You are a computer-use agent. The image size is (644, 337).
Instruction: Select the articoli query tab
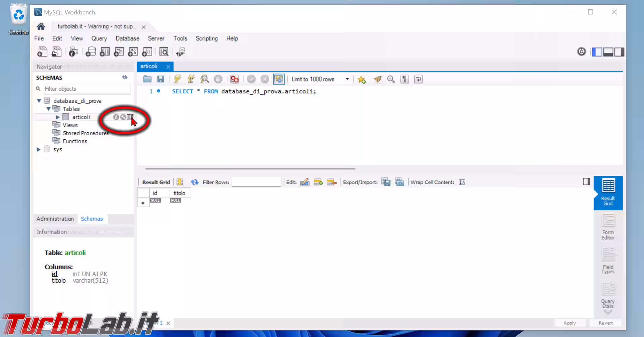click(149, 66)
